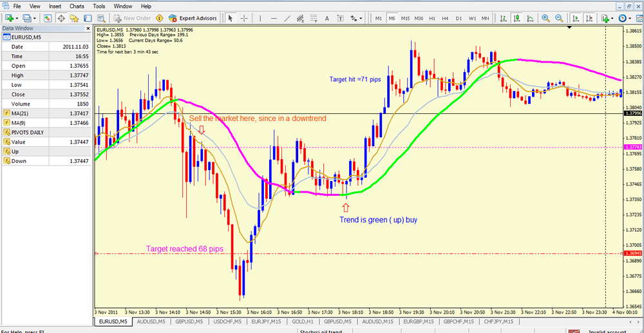Switch chart to H1 timeframe

(x=432, y=18)
